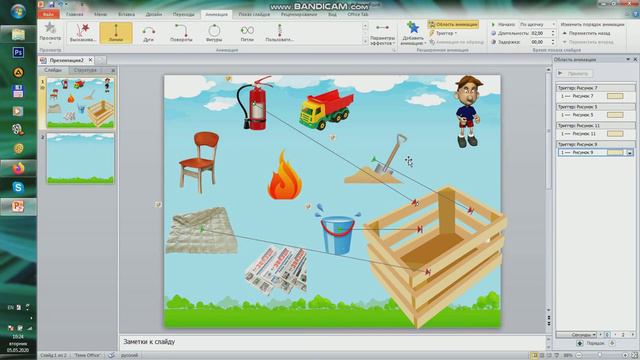The width and height of the screenshot is (640, 360).
Task: Open the Transitions (Переходы) ribbon tab
Action: tap(184, 14)
